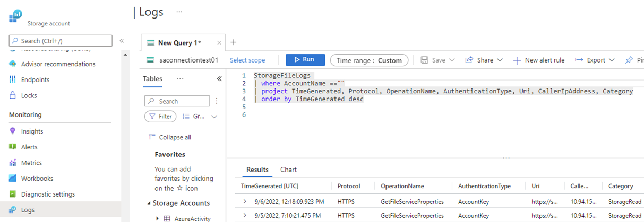The height and width of the screenshot is (222, 644).
Task: Click the Alerts icon in sidebar
Action: (x=13, y=147)
